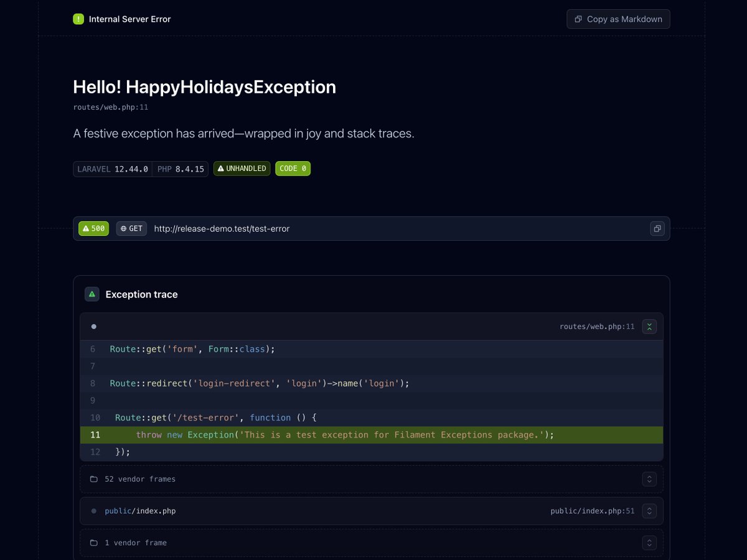Click the public/index.php:51 file location label
Image resolution: width=747 pixels, height=560 pixels.
coord(593,511)
